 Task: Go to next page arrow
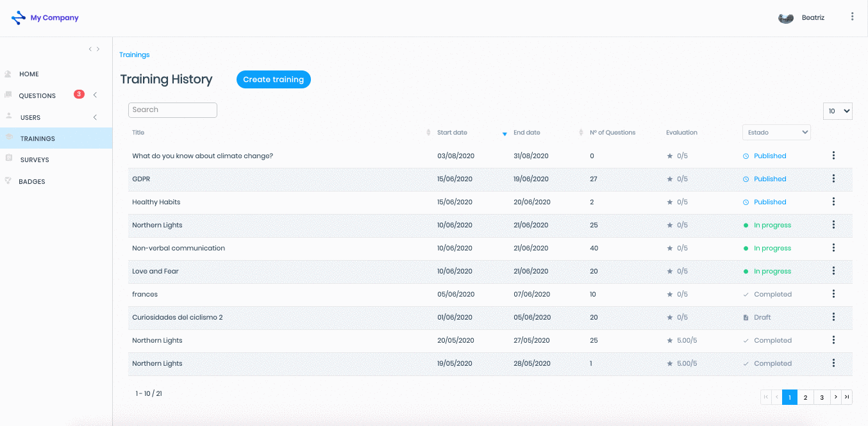coord(835,397)
